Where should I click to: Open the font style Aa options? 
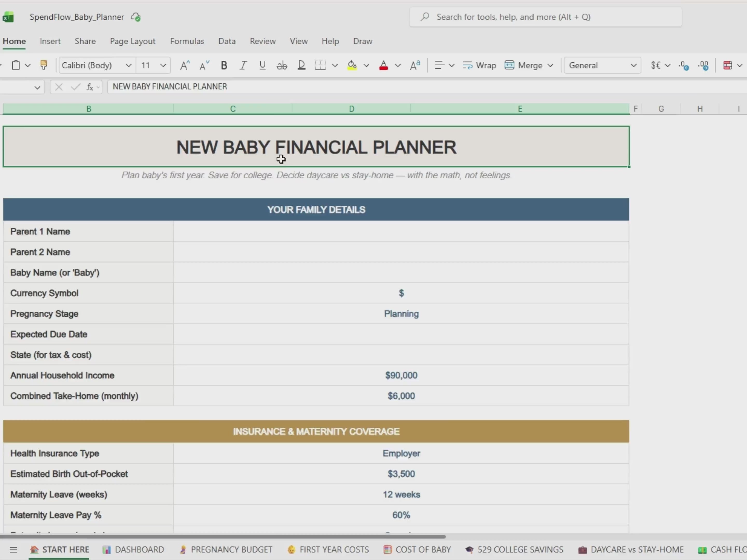pos(415,65)
